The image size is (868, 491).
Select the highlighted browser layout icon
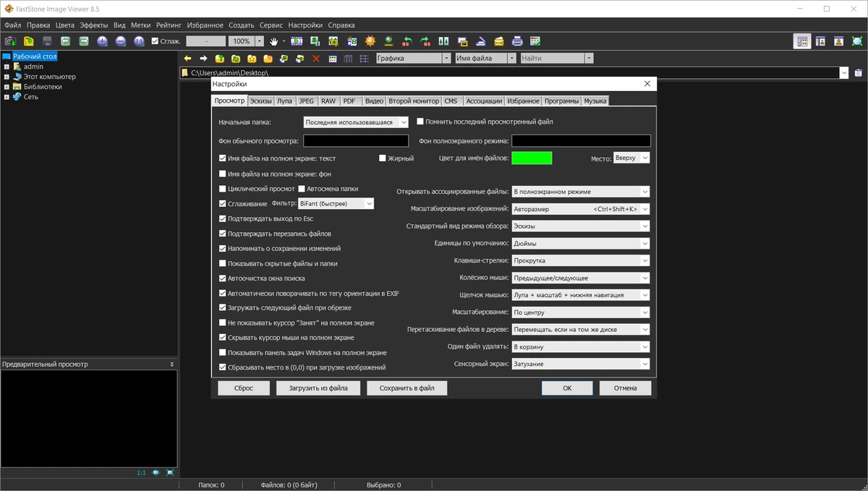click(802, 41)
